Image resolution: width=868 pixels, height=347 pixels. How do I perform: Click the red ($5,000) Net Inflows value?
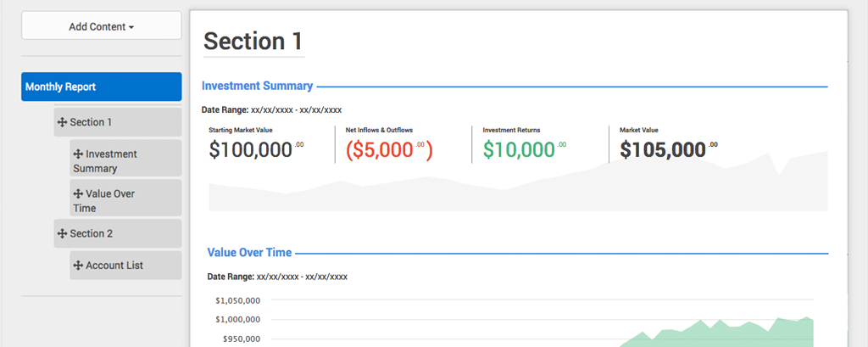click(384, 150)
